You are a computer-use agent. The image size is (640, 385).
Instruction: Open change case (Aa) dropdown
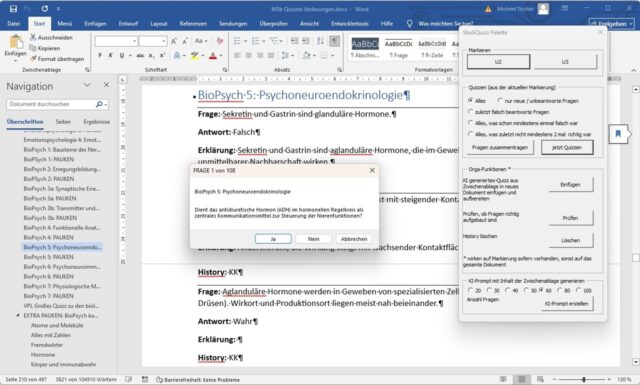(201, 41)
